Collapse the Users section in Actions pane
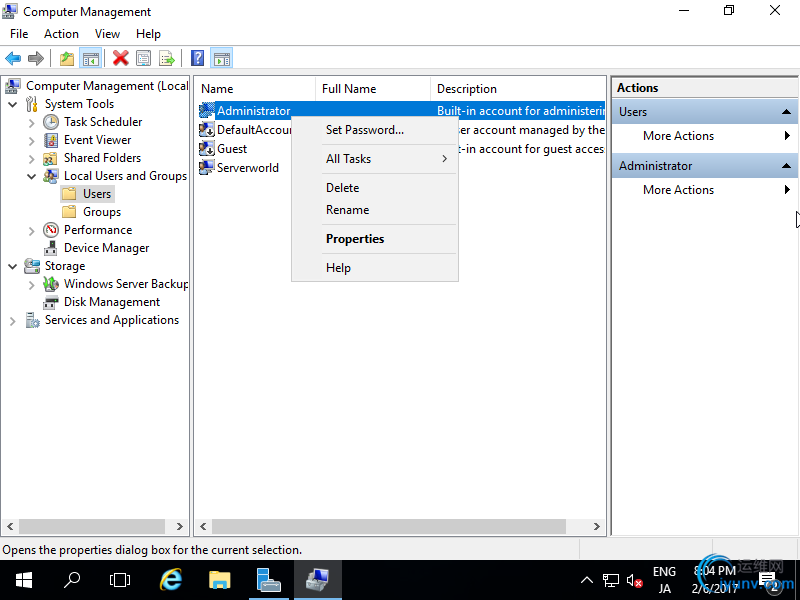800x600 pixels. [786, 112]
